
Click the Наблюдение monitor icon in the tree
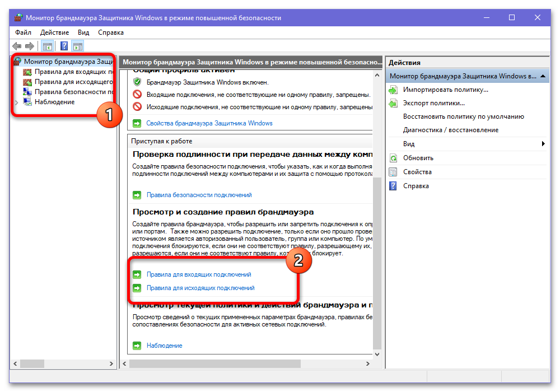[27, 102]
